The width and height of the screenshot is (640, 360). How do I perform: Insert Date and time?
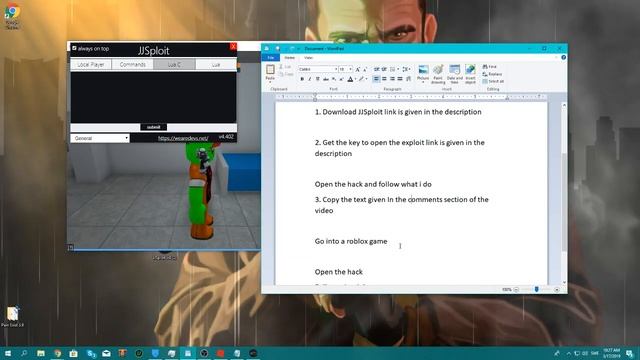click(454, 74)
